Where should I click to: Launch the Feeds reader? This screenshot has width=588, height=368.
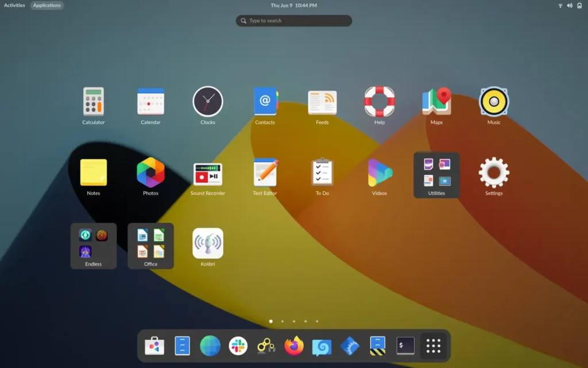322,102
